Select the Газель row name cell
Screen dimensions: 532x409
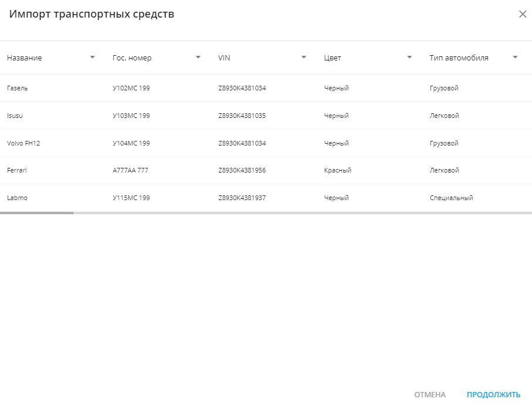(18, 88)
